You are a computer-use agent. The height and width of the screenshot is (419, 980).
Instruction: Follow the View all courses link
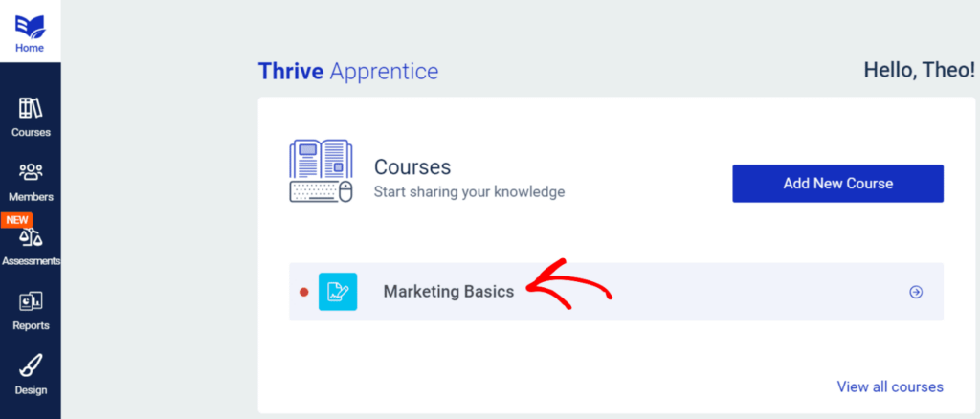tap(889, 386)
